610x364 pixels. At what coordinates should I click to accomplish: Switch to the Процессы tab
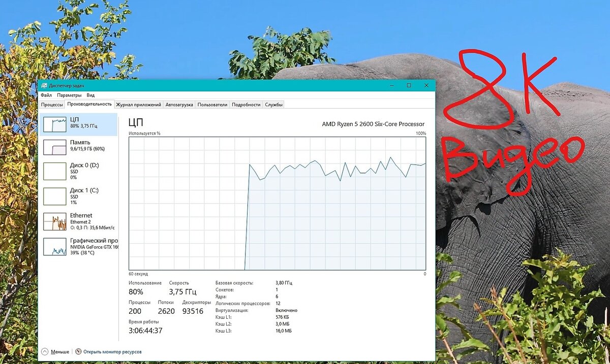52,105
